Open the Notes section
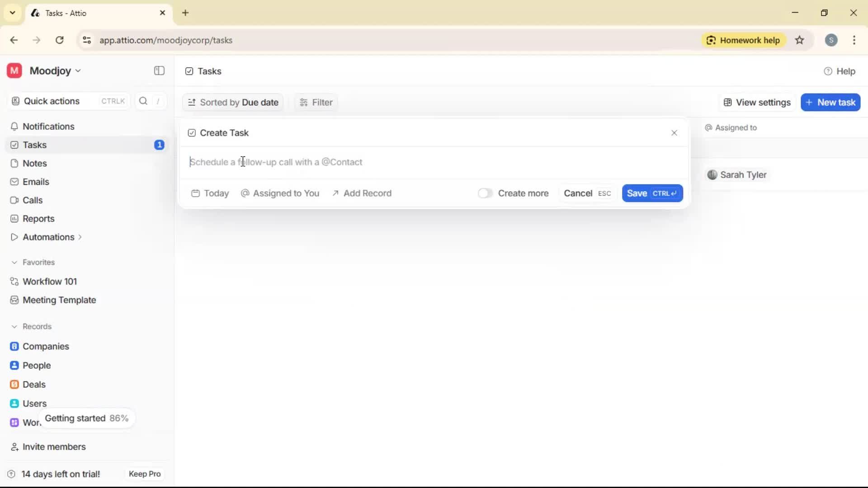 34,163
